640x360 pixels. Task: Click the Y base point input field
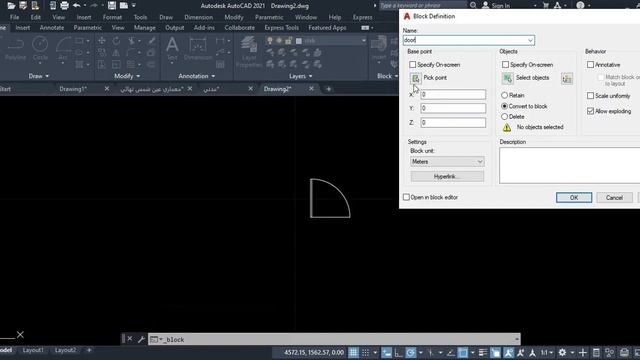[x=453, y=108]
